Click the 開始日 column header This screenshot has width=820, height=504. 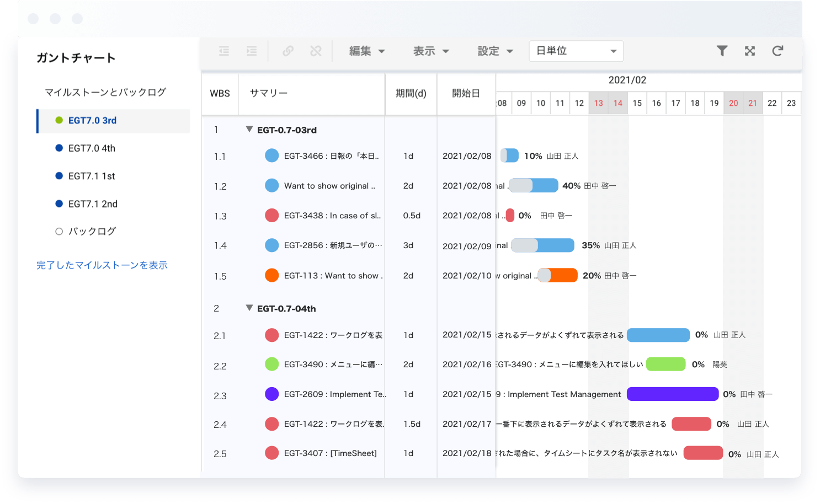click(x=466, y=94)
